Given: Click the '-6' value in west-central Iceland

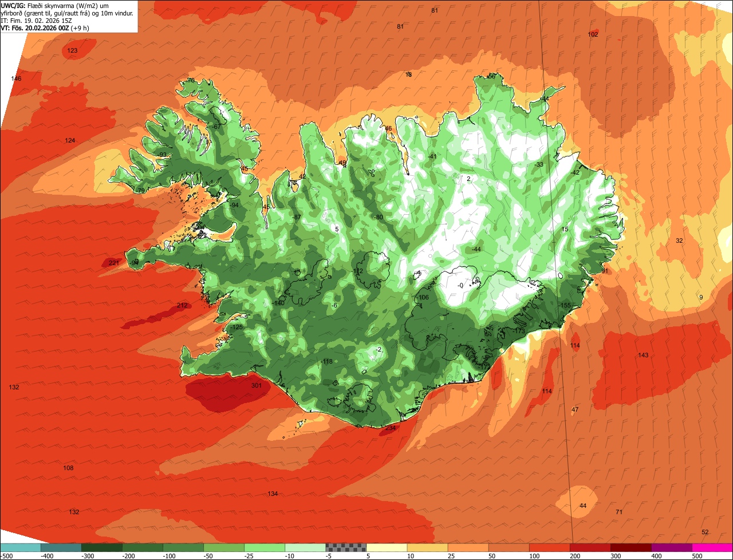Looking at the screenshot, I should tap(334, 305).
